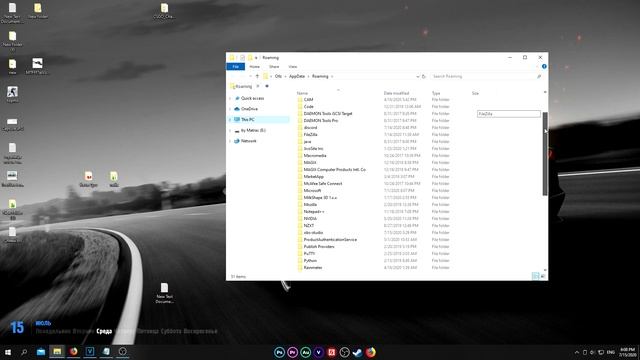Switch to the Home ribbon tab
The height and width of the screenshot is (360, 640).
[x=254, y=67]
